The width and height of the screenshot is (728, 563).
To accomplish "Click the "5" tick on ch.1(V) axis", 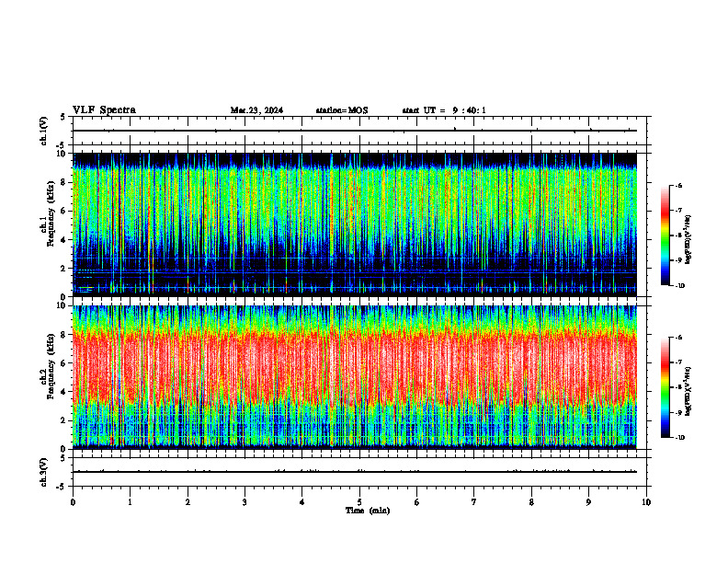I will [63, 118].
